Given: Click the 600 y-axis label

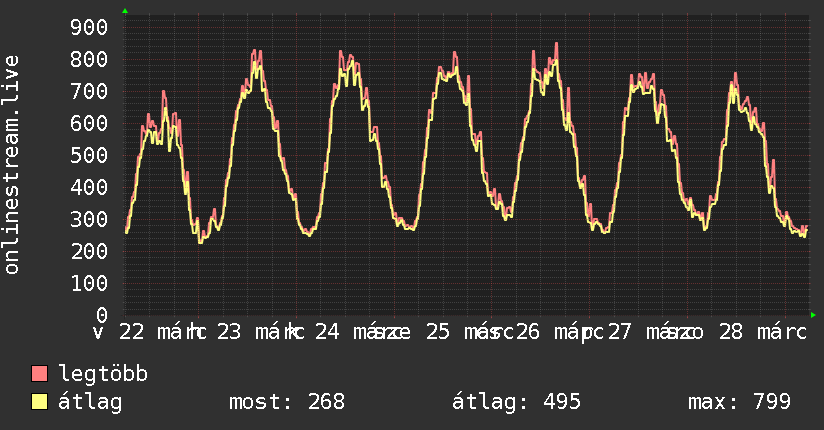Looking at the screenshot, I should pyautogui.click(x=89, y=124).
